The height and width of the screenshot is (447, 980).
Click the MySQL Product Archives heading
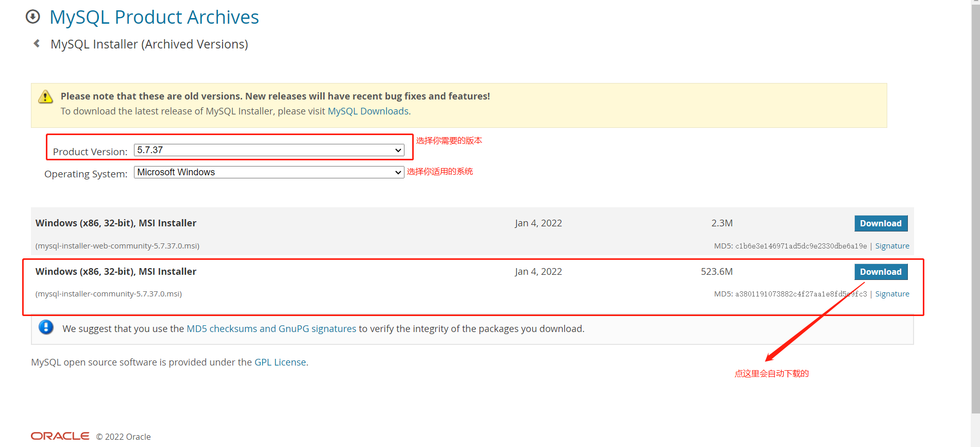tap(154, 18)
